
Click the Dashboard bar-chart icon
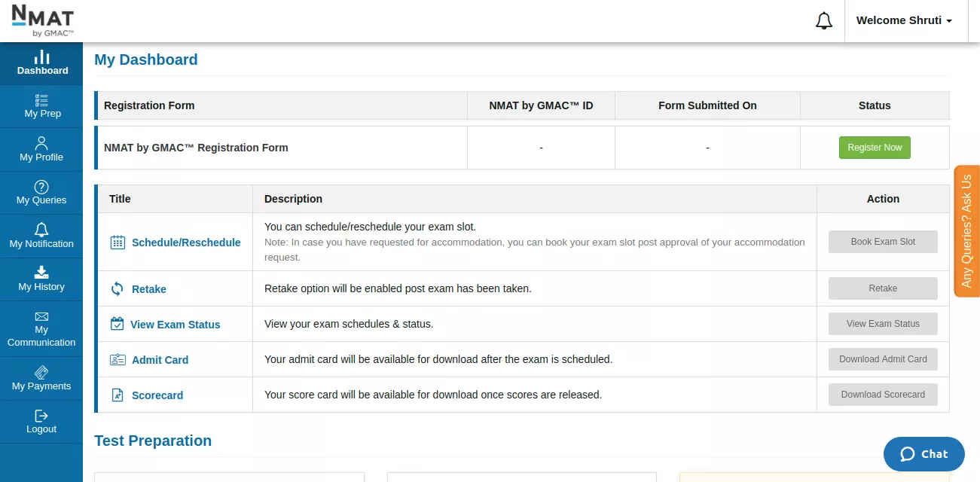[42, 56]
